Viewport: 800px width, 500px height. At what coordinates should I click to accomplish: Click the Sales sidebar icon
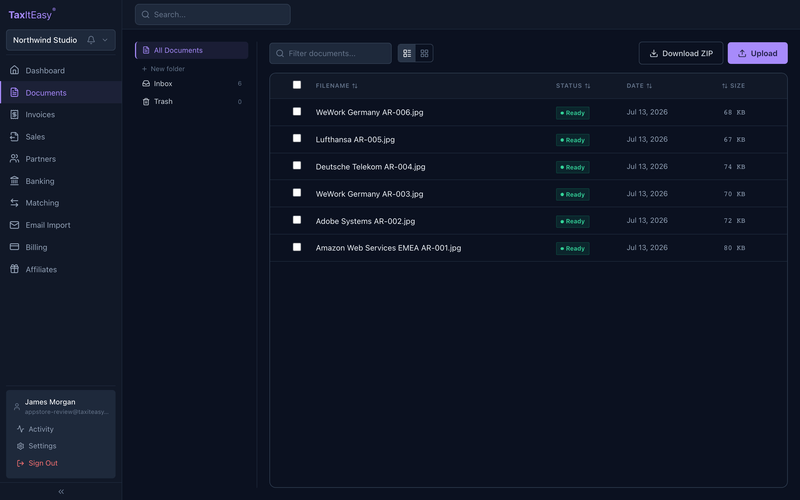(x=14, y=136)
